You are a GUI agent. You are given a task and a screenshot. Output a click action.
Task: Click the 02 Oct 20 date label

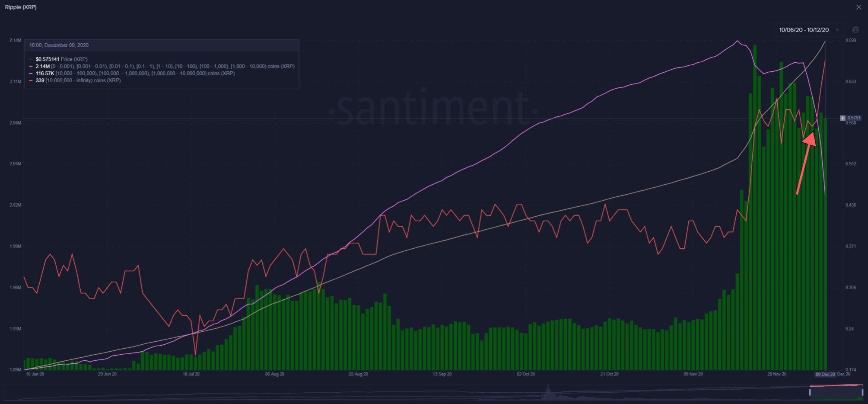[526, 374]
